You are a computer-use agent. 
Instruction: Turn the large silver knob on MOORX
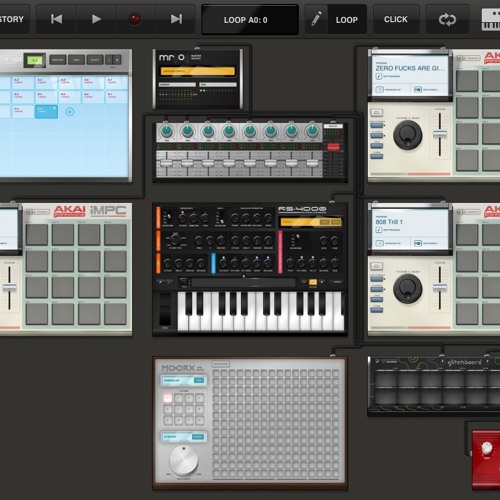pyautogui.click(x=184, y=461)
